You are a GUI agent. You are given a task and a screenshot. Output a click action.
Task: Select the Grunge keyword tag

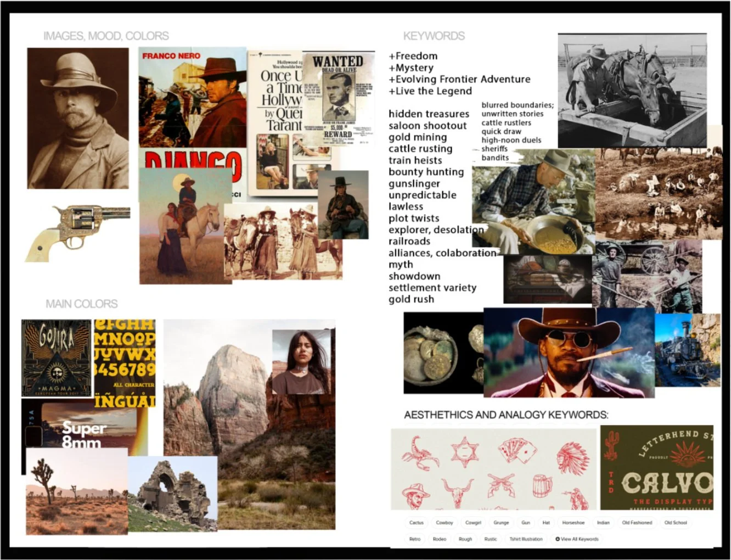pos(501,523)
